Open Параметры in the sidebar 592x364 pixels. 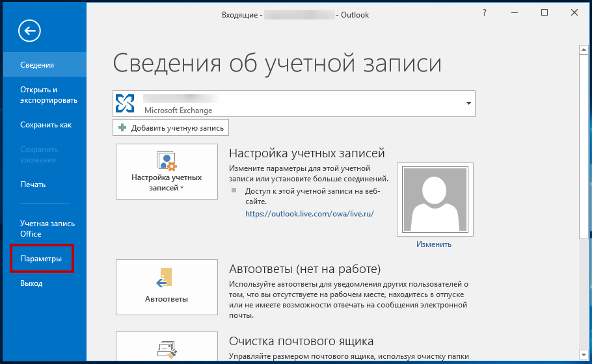point(42,259)
